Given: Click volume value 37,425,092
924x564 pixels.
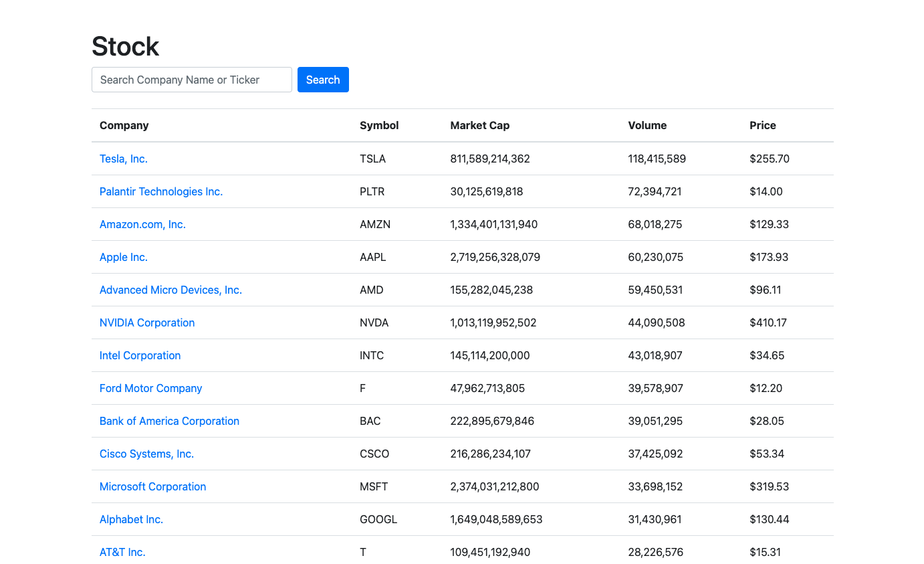Looking at the screenshot, I should tap(656, 454).
